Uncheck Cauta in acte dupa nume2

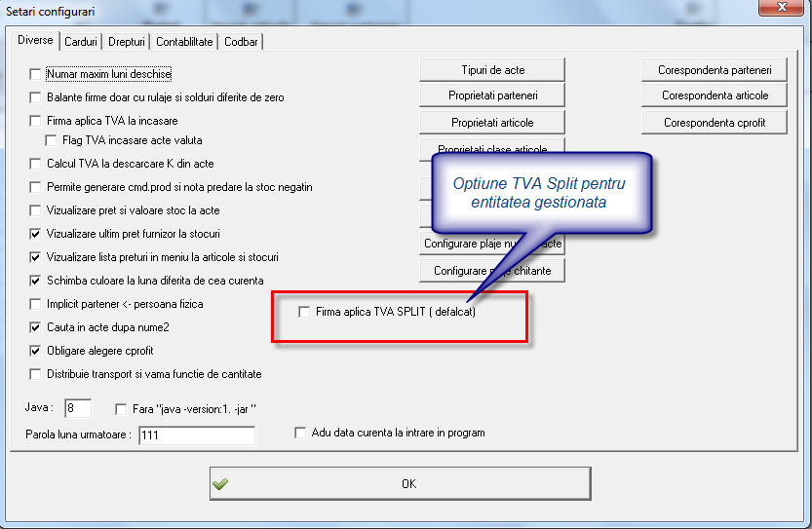pos(35,327)
